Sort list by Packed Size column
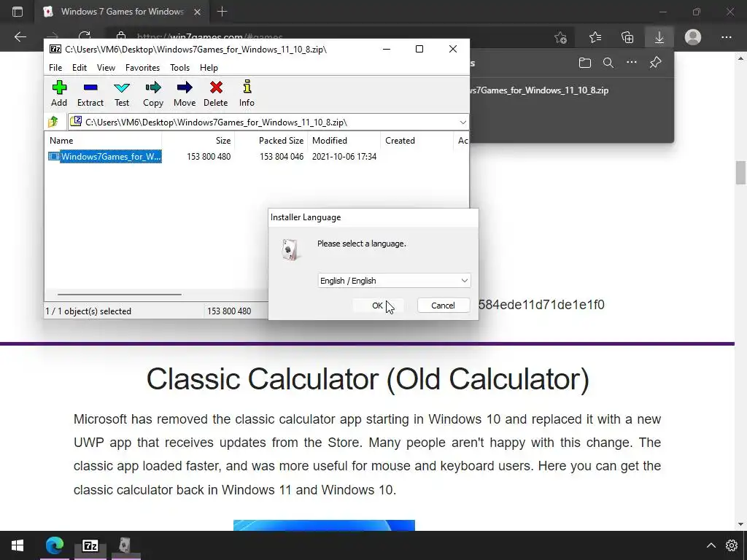Viewport: 747px width, 560px height. pos(271,141)
